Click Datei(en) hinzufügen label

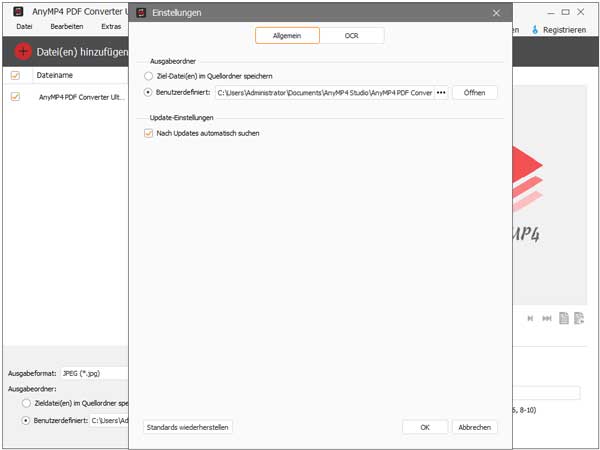tap(82, 52)
